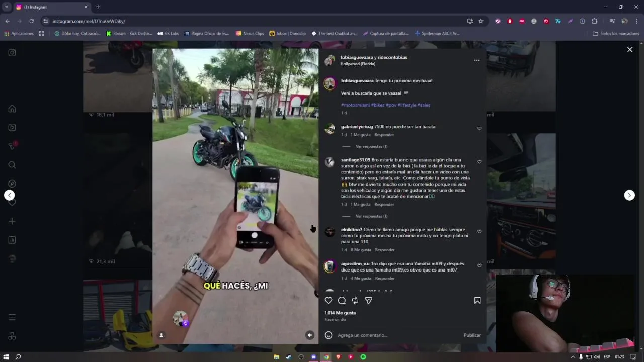Like agusstinn_v.u's comment heart
The image size is (644, 362).
479,266
